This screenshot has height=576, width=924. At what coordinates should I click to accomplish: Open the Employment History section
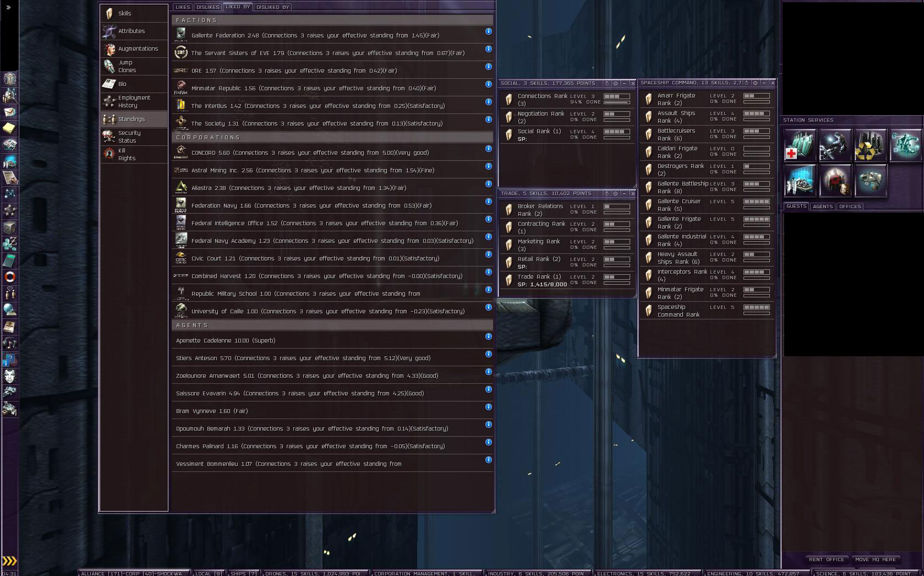[x=134, y=101]
